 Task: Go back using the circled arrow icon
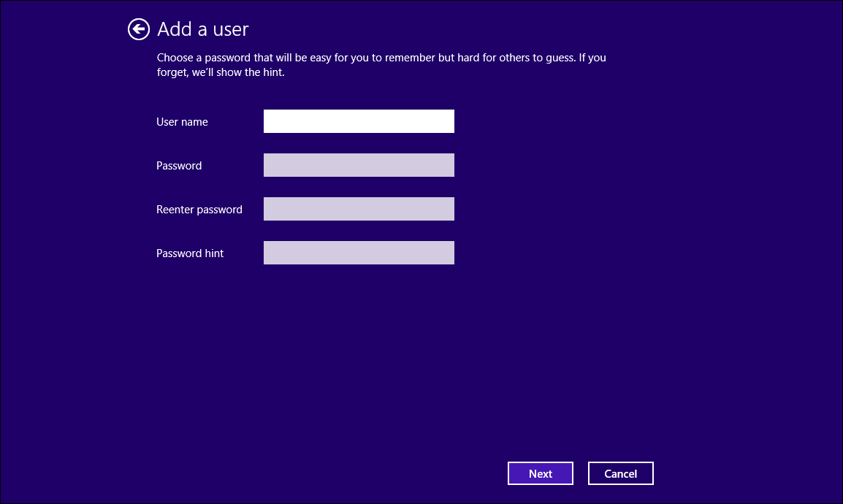click(x=139, y=29)
